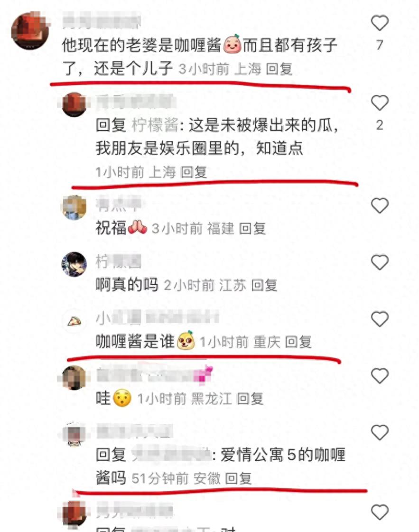The width and height of the screenshot is (419, 532).
Task: Like the 咖喱酱是谁 comment
Action: tap(379, 319)
